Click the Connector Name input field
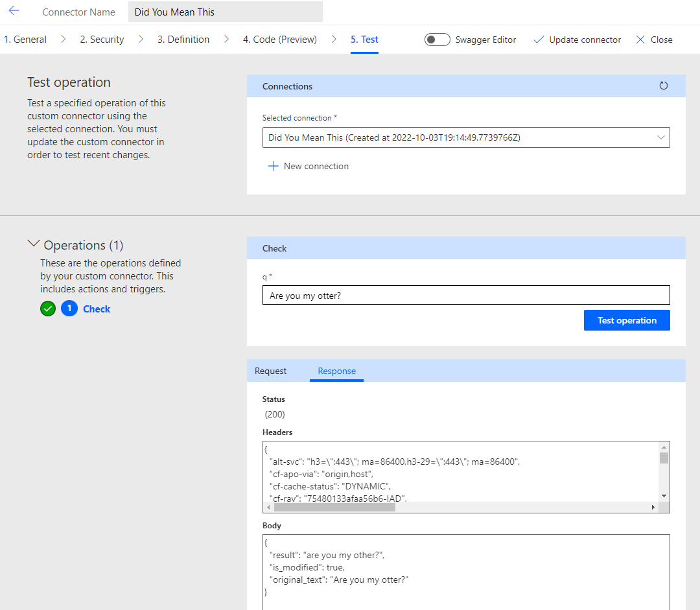 click(226, 12)
